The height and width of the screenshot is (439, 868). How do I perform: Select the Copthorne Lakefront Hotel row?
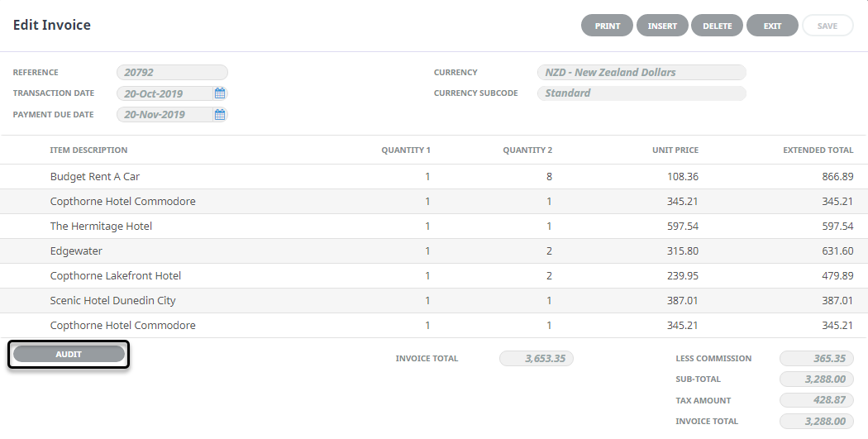(434, 275)
